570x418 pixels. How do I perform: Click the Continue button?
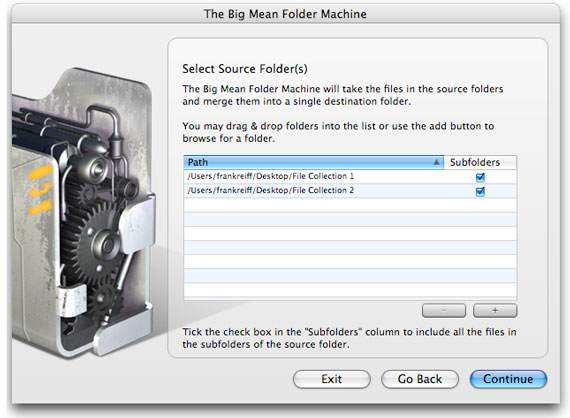508,379
